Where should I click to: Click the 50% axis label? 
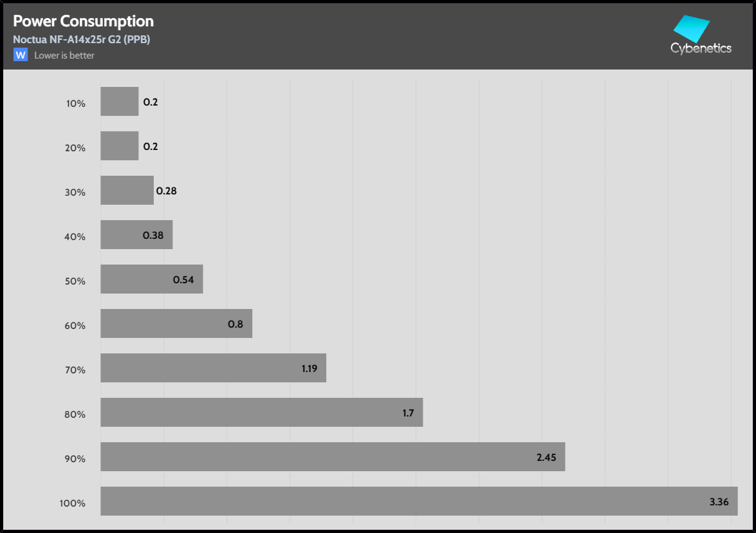(75, 281)
